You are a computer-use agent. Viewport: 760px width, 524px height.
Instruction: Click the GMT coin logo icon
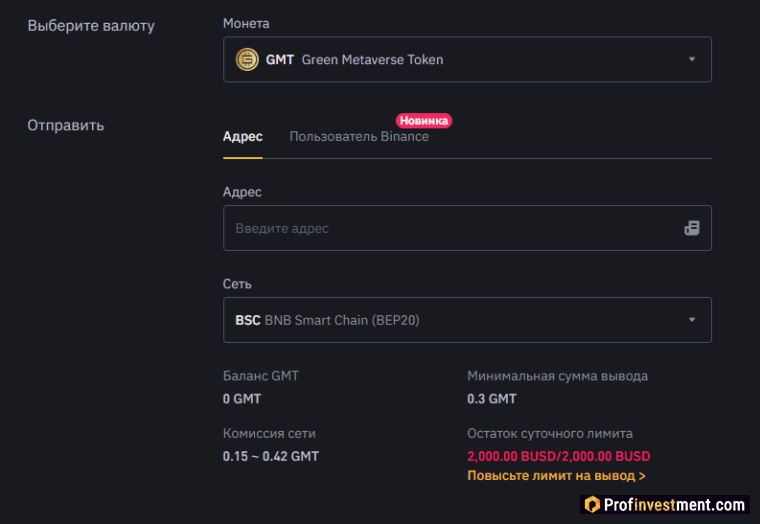(247, 60)
